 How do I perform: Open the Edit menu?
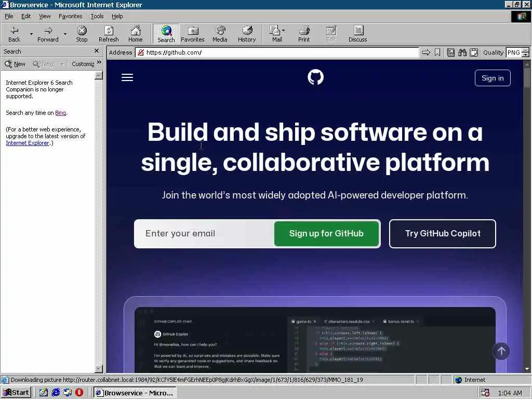click(x=26, y=16)
